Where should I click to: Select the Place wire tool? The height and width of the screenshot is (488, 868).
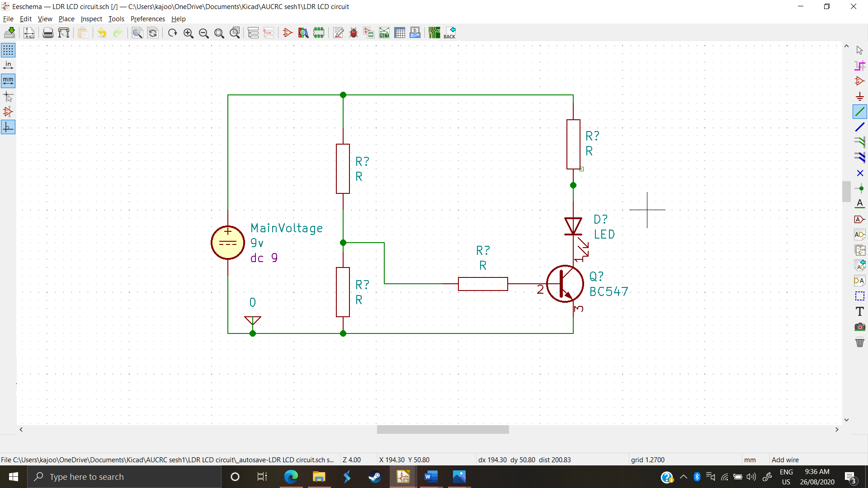860,111
